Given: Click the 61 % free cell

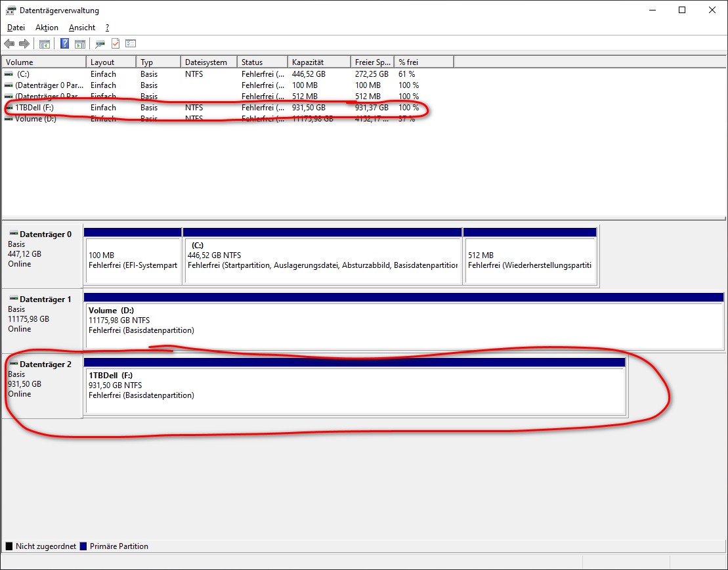Looking at the screenshot, I should 407,74.
